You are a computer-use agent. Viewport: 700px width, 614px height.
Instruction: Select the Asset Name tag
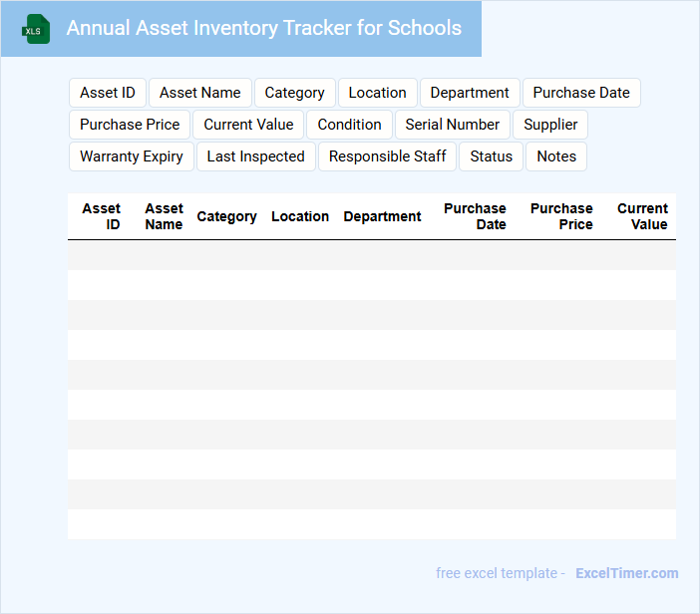(x=200, y=93)
